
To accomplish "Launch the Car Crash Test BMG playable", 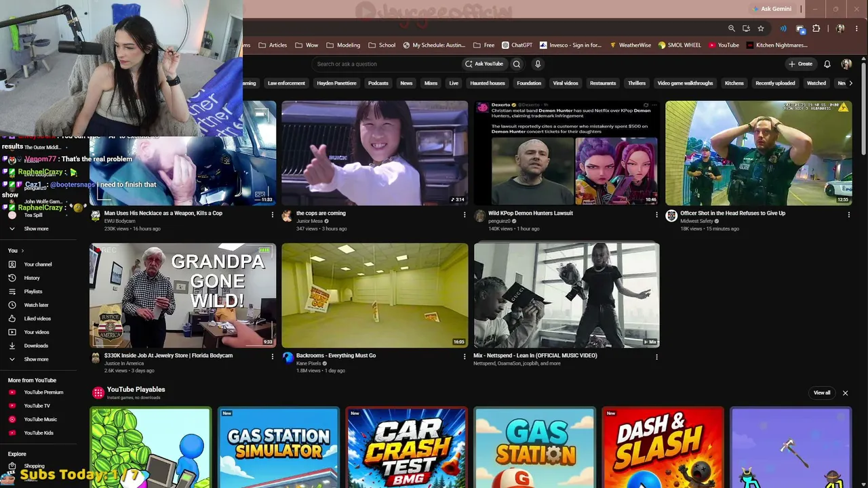I will 407,447.
